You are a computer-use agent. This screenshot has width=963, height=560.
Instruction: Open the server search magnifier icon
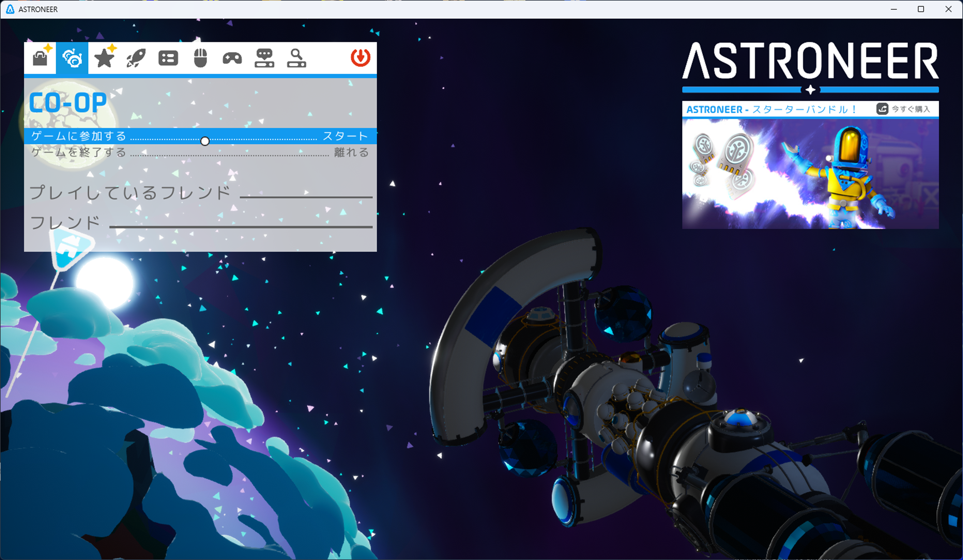coord(296,58)
